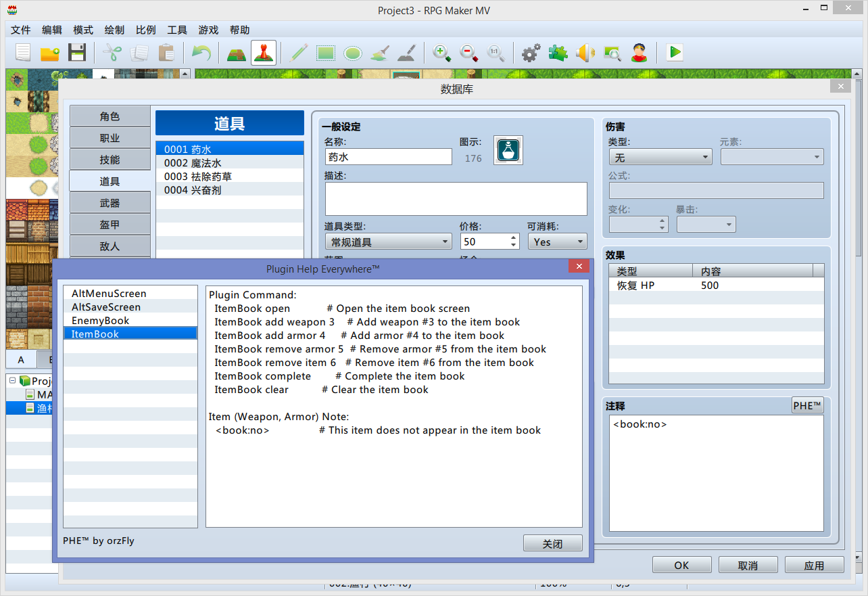Select EnemyBook in the plugin list
The image size is (868, 596).
(x=130, y=320)
